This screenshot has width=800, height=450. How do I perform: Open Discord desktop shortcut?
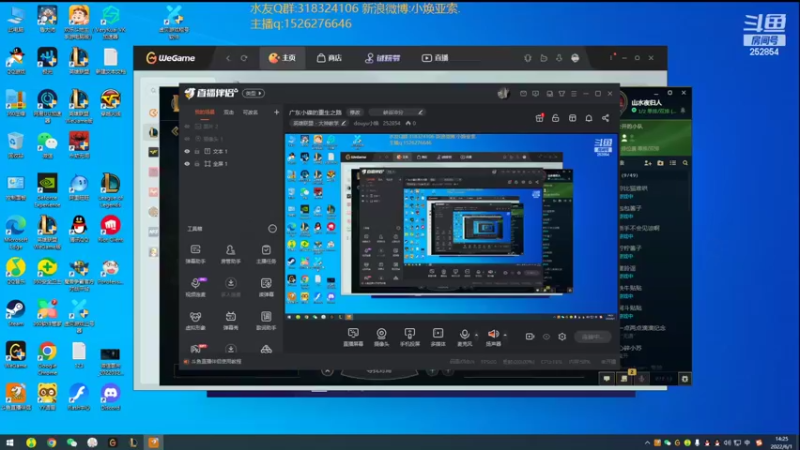110,397
